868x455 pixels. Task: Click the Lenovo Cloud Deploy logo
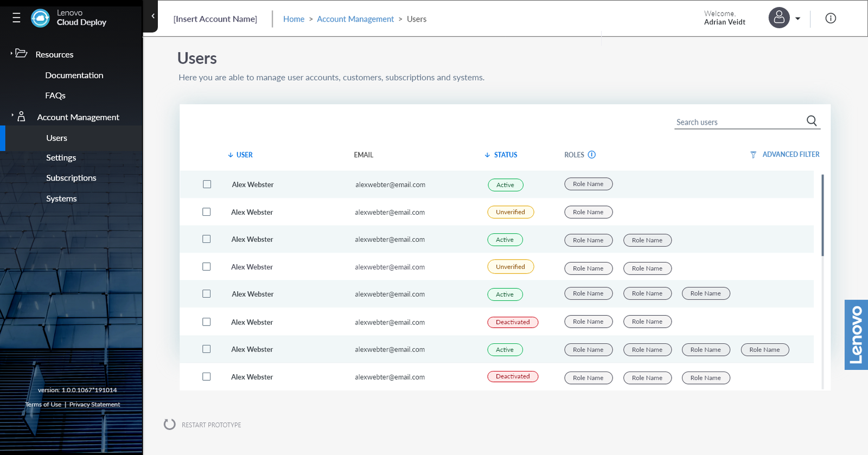40,18
